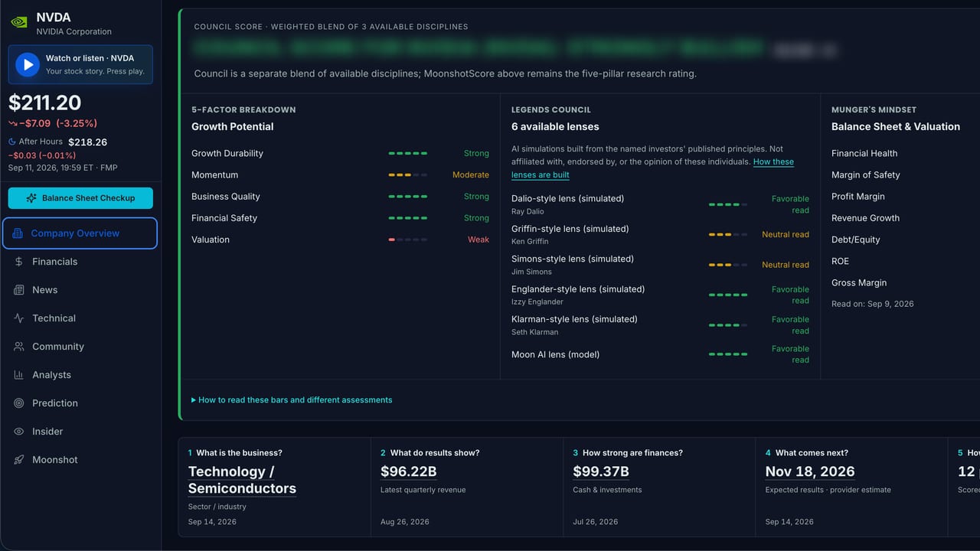Click Profit Margin row
980x551 pixels.
coord(857,197)
